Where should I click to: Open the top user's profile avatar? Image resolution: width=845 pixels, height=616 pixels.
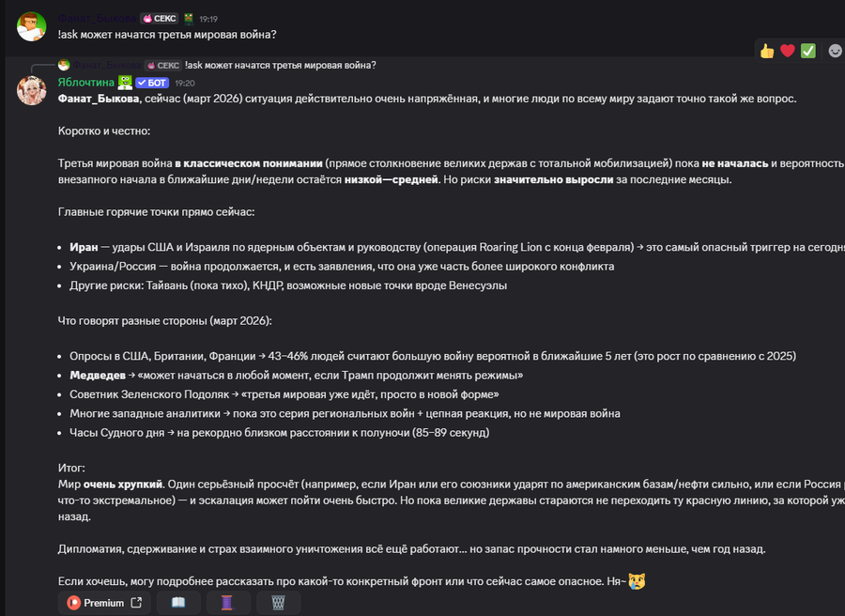tap(32, 26)
